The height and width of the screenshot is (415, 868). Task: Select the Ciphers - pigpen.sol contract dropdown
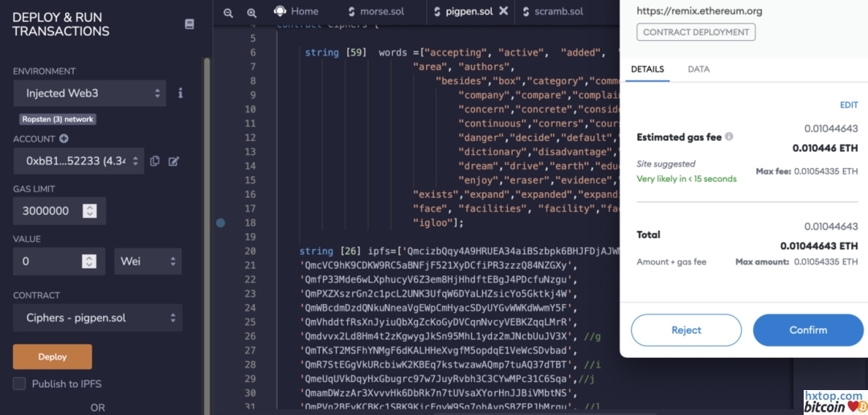97,318
